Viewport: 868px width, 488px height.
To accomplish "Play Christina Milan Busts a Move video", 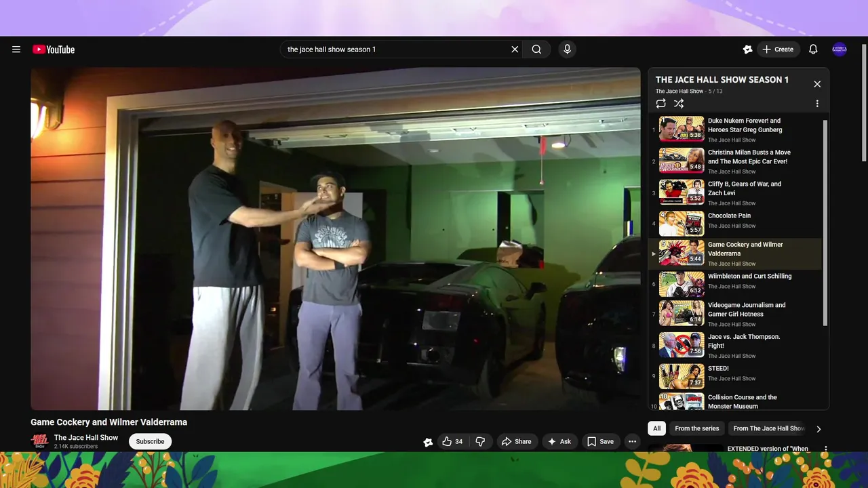I will point(736,161).
